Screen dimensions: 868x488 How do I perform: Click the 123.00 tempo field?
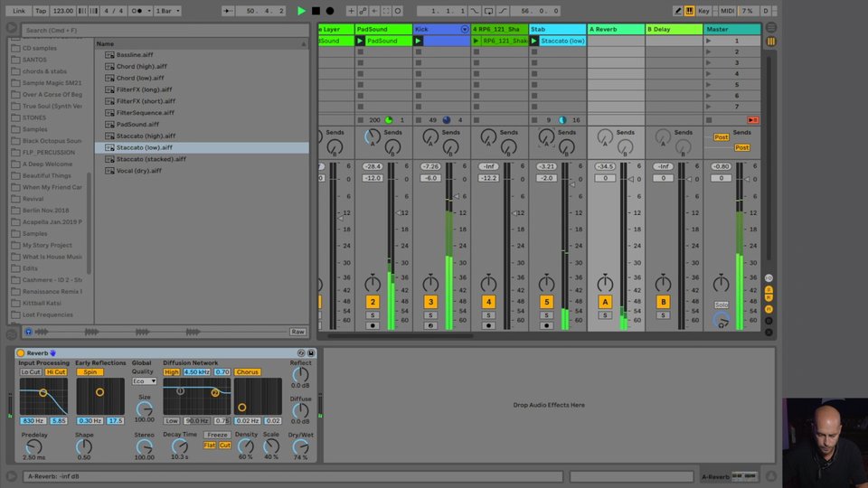62,11
